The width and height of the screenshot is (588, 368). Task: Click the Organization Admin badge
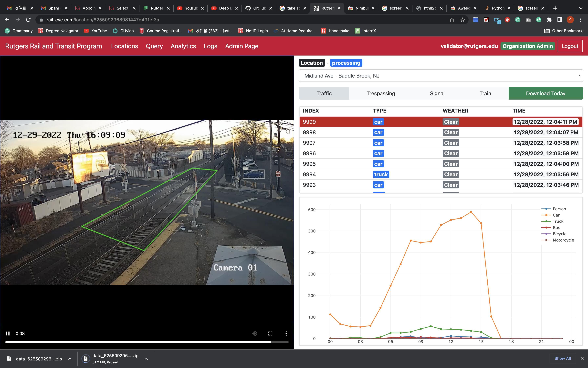coord(527,46)
